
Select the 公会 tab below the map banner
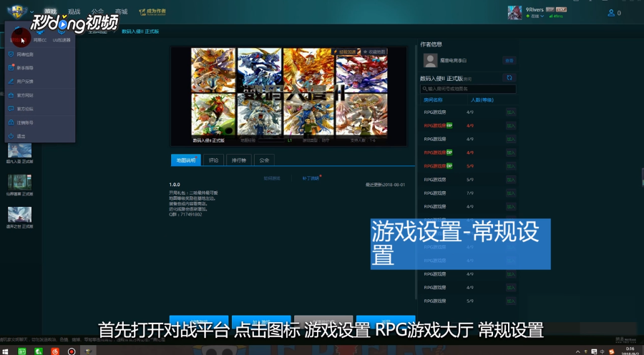pyautogui.click(x=264, y=160)
